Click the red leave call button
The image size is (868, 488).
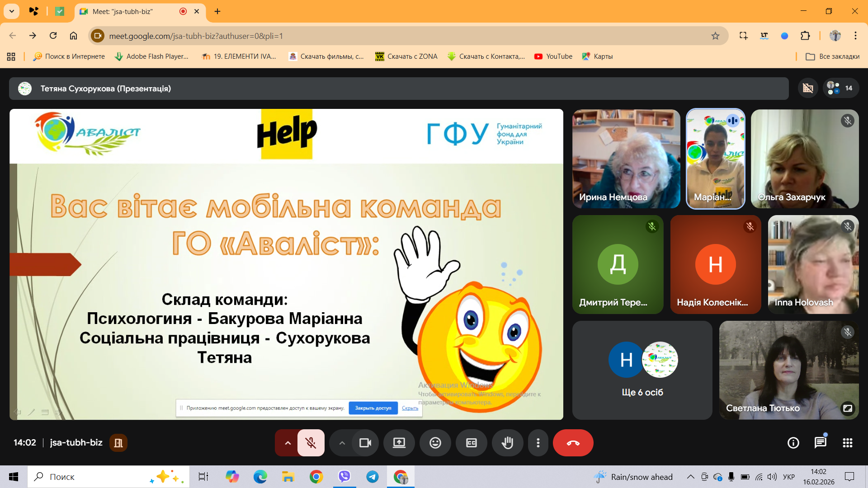[573, 443]
